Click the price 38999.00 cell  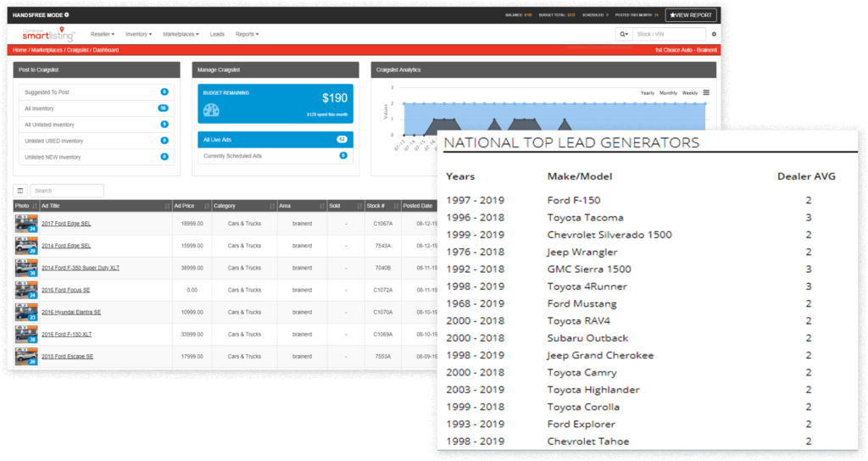192,268
